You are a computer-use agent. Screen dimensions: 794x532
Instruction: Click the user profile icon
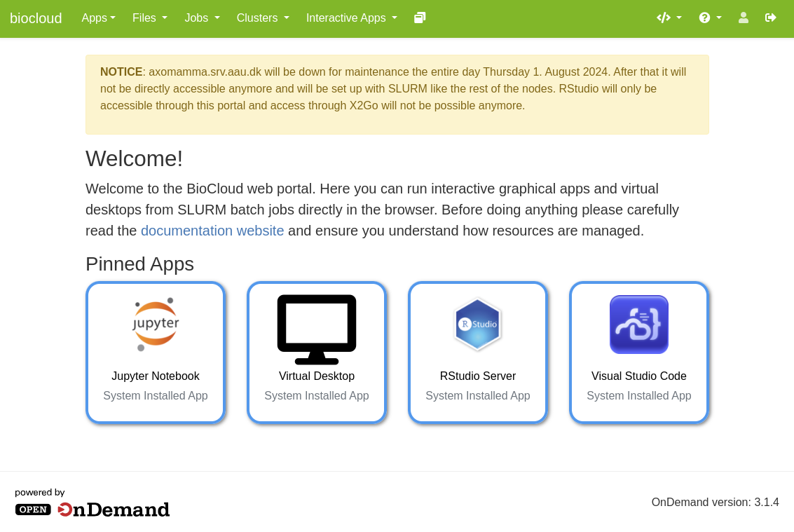[744, 18]
